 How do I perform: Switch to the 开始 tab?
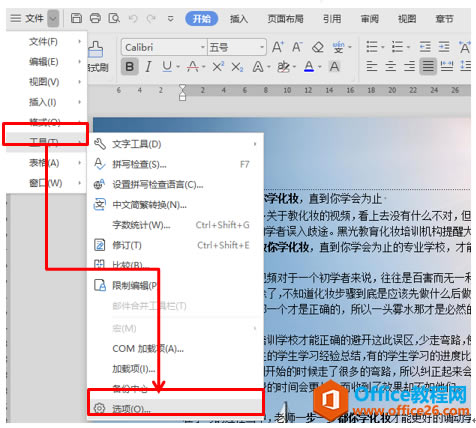pos(202,18)
